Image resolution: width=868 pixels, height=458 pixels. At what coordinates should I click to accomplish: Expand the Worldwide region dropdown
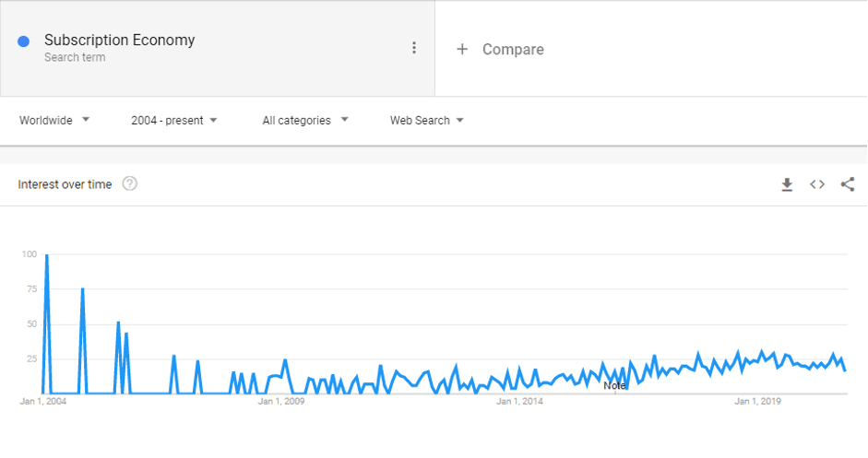pos(54,121)
